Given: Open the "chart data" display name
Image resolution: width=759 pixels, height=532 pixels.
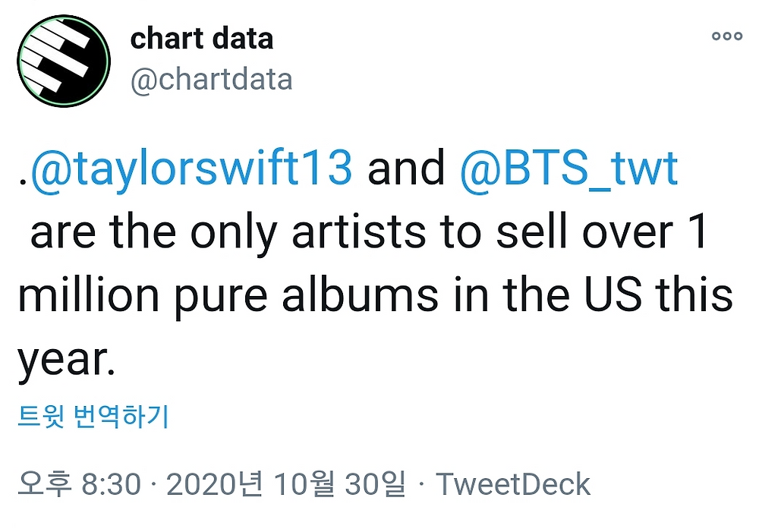Looking at the screenshot, I should 202,39.
